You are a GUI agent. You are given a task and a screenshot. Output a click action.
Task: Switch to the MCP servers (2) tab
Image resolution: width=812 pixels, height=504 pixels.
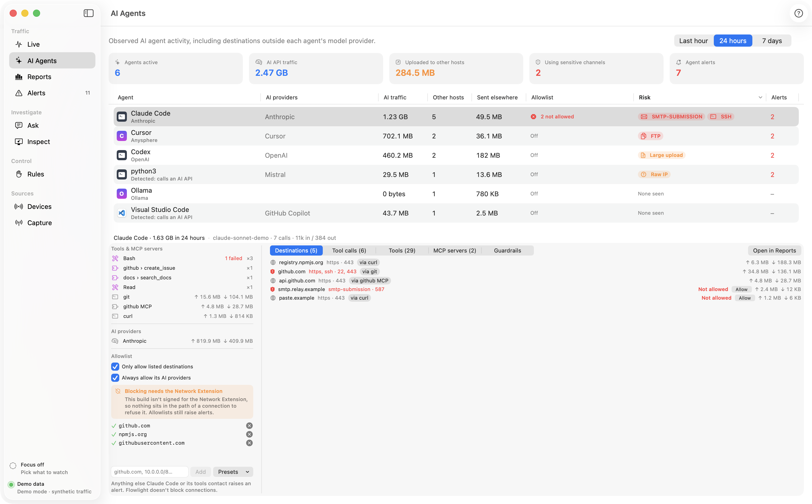click(x=454, y=251)
